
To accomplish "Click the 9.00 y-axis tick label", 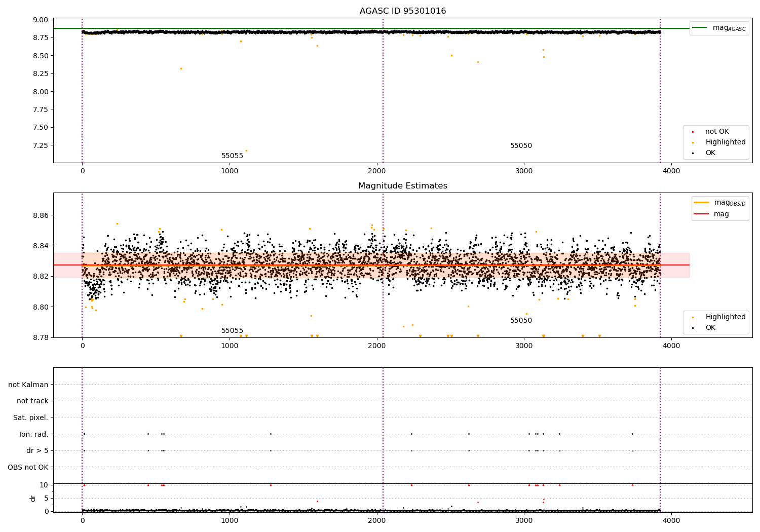I will 41,20.
